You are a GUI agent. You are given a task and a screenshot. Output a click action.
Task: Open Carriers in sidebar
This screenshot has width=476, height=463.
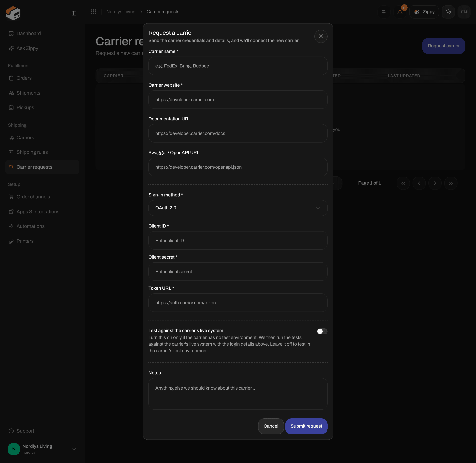click(x=42, y=138)
